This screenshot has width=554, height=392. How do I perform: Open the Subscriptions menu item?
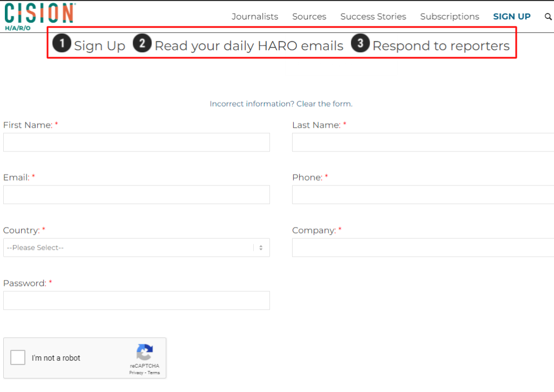[450, 17]
